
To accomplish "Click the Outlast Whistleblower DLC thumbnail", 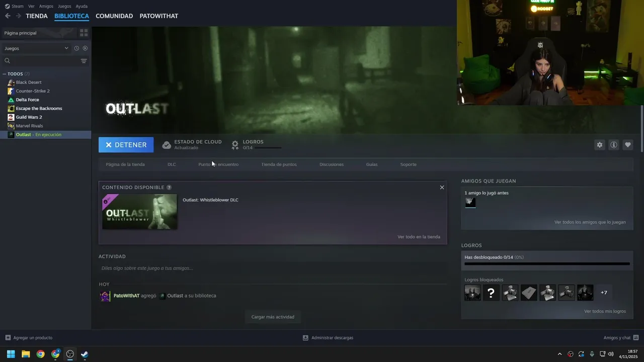I will (139, 212).
